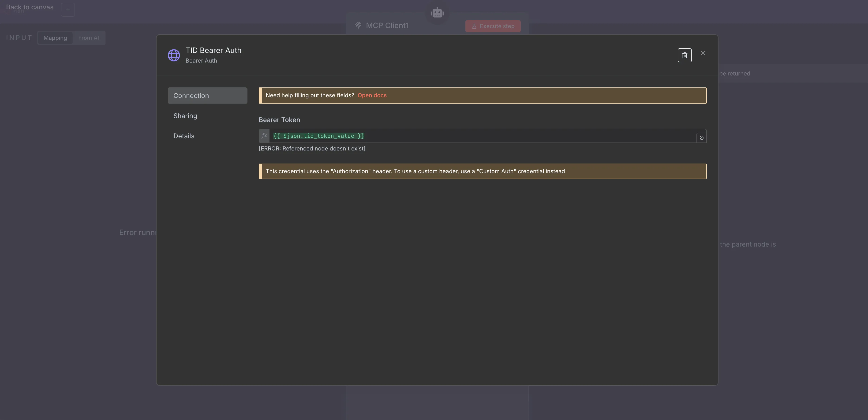Select the Mapping input mode
The height and width of the screenshot is (420, 868).
(55, 38)
